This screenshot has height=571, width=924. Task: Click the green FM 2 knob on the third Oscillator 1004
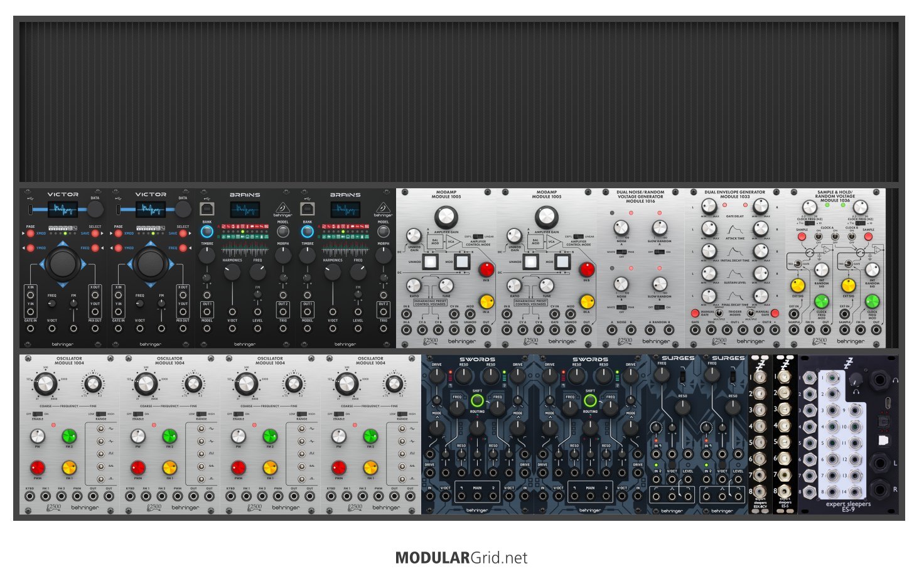pyautogui.click(x=270, y=436)
